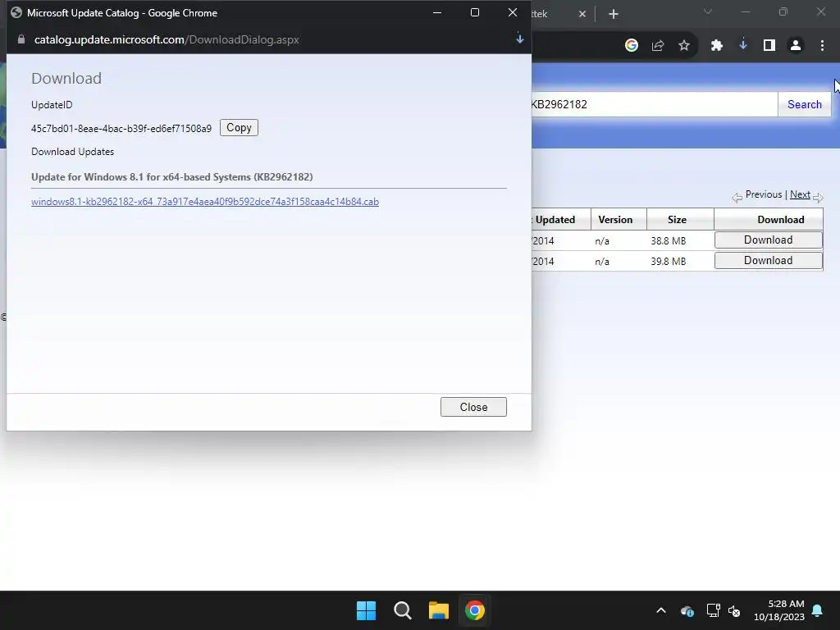Open the tab search chevron in Chrome
Image resolution: width=840 pixels, height=630 pixels.
708,11
